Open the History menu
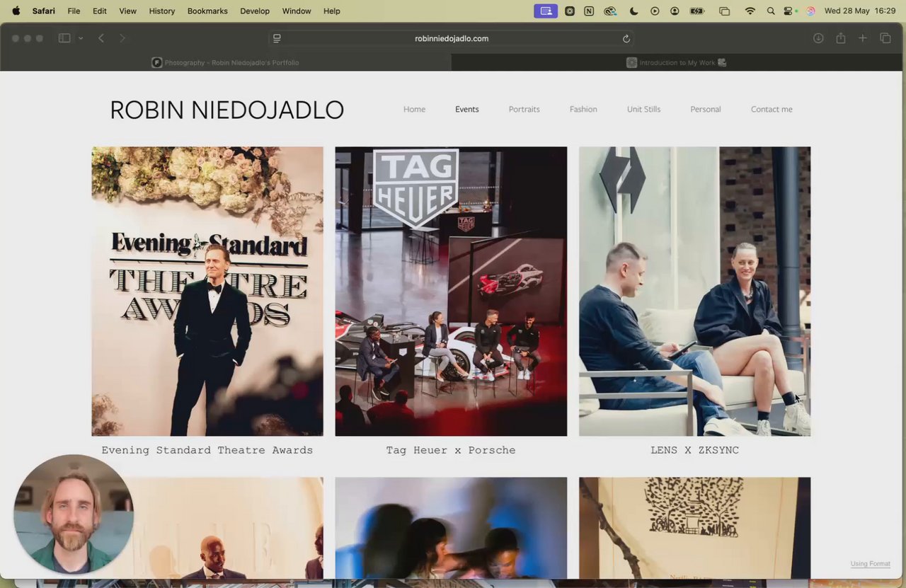The width and height of the screenshot is (906, 588). 162,11
